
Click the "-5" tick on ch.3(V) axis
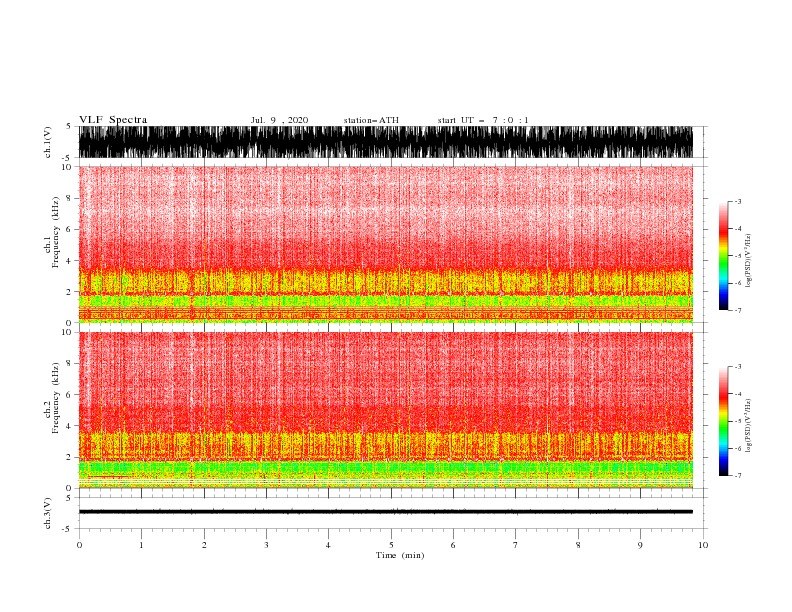click(x=68, y=529)
